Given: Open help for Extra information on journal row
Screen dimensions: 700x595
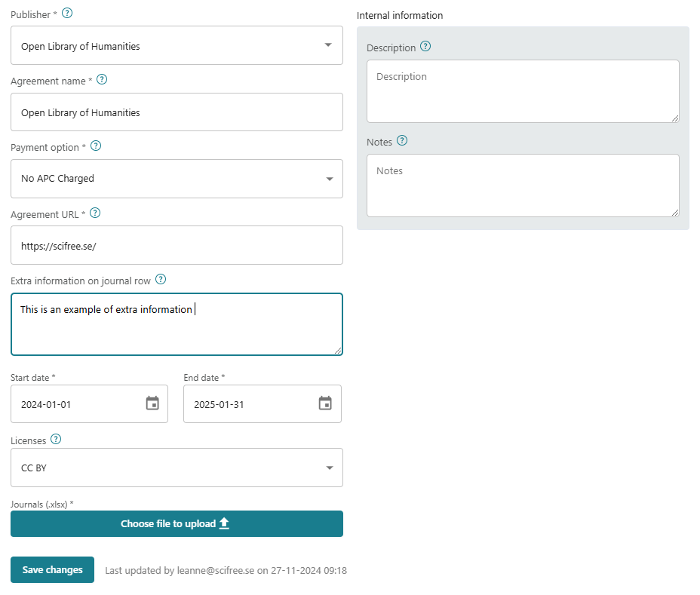Looking at the screenshot, I should pyautogui.click(x=161, y=279).
